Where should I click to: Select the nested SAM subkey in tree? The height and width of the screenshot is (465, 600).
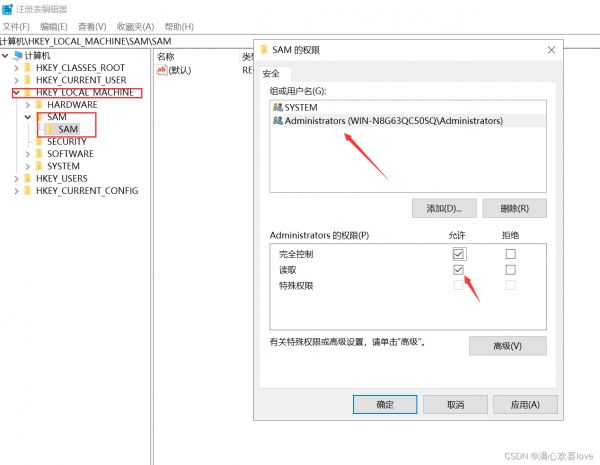point(67,129)
